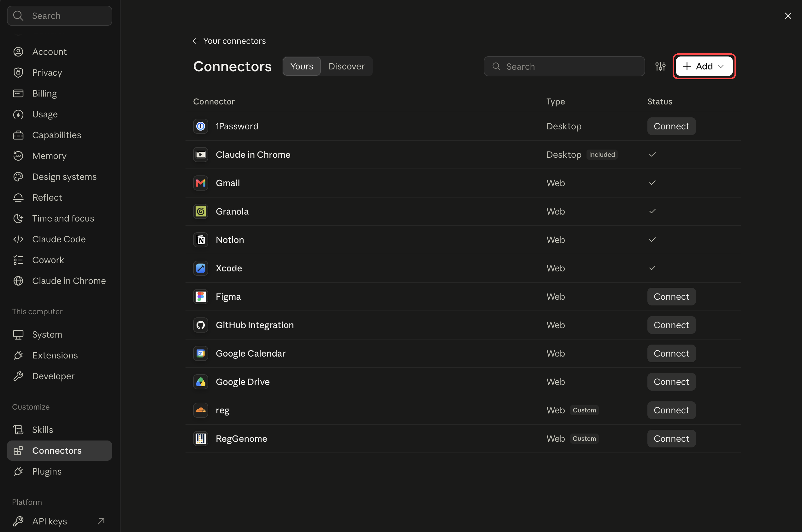Viewport: 802px width, 532px height.
Task: Click the Notion connected checkmark
Action: 652,240
